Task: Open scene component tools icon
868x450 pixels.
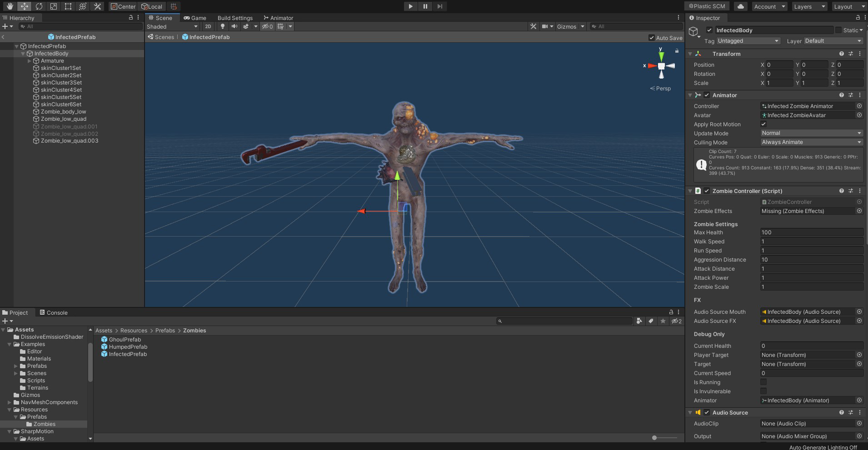Action: [x=533, y=26]
